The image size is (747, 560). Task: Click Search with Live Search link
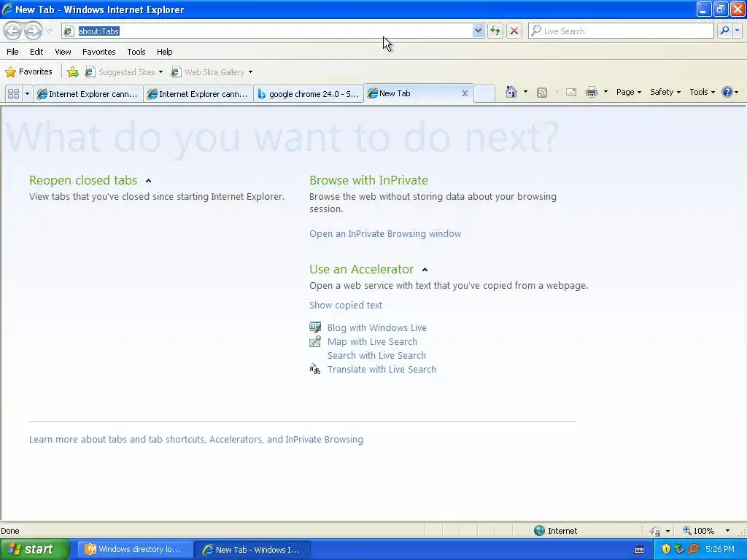pyautogui.click(x=376, y=355)
